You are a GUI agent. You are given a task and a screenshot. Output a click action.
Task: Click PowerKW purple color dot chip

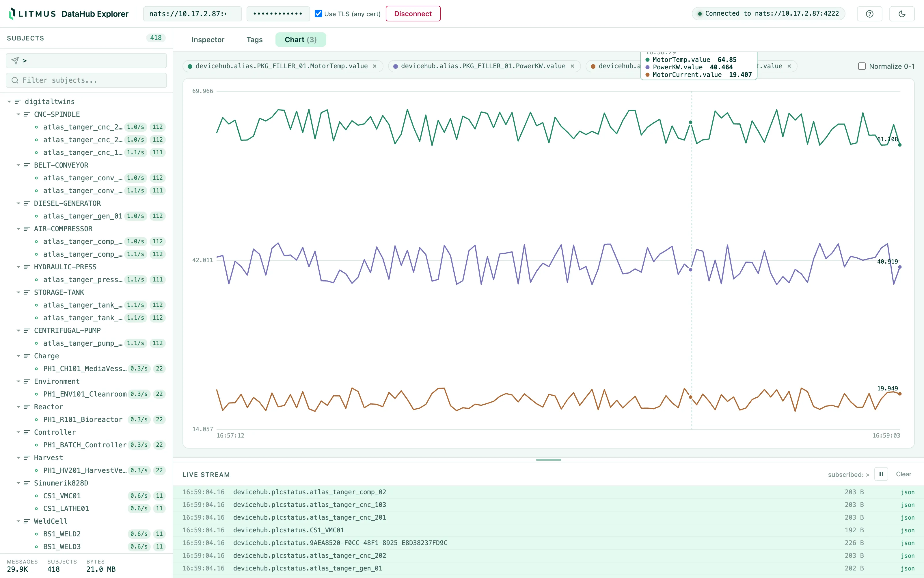pyautogui.click(x=396, y=66)
